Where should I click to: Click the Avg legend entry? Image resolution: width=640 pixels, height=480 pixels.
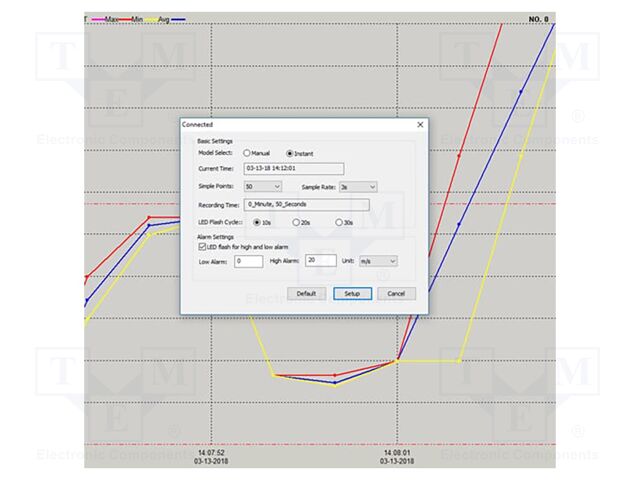pyautogui.click(x=164, y=19)
